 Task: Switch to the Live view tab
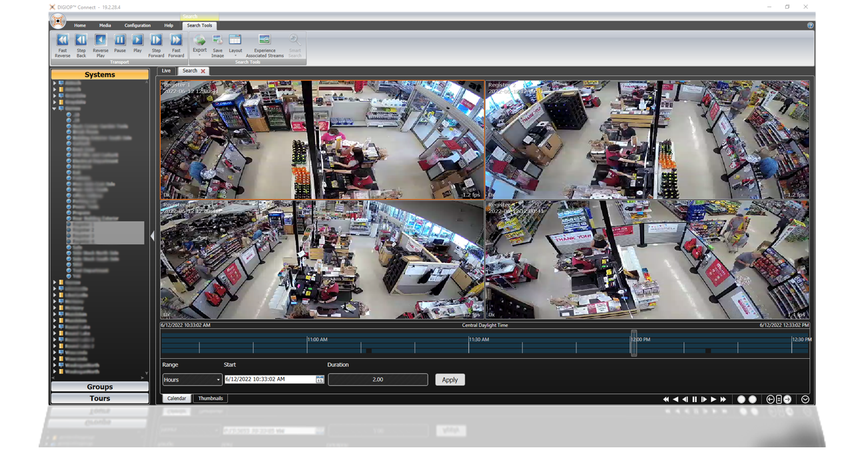tap(166, 71)
